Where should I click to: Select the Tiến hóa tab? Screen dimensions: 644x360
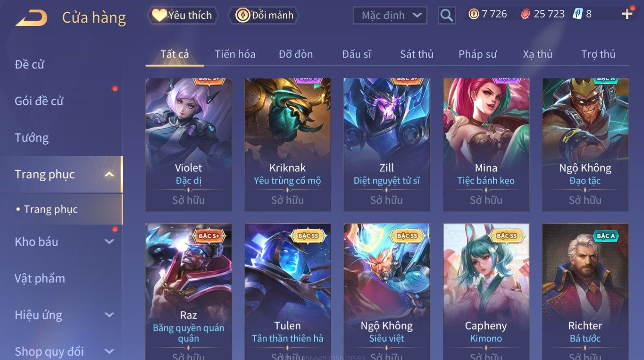(x=235, y=54)
